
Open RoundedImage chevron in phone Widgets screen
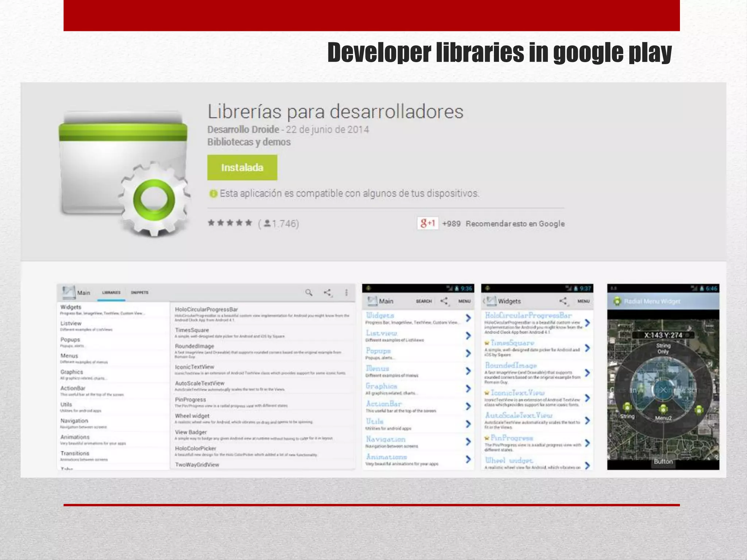(587, 373)
